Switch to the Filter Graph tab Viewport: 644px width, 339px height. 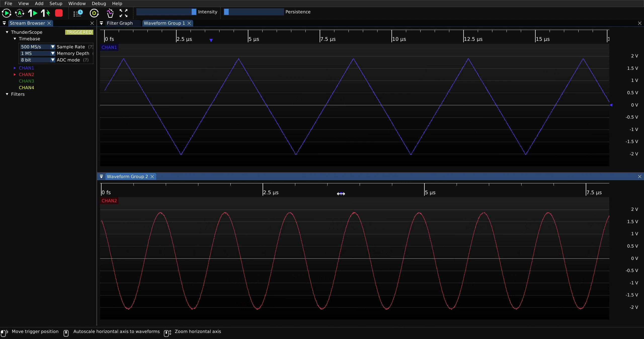click(x=120, y=23)
